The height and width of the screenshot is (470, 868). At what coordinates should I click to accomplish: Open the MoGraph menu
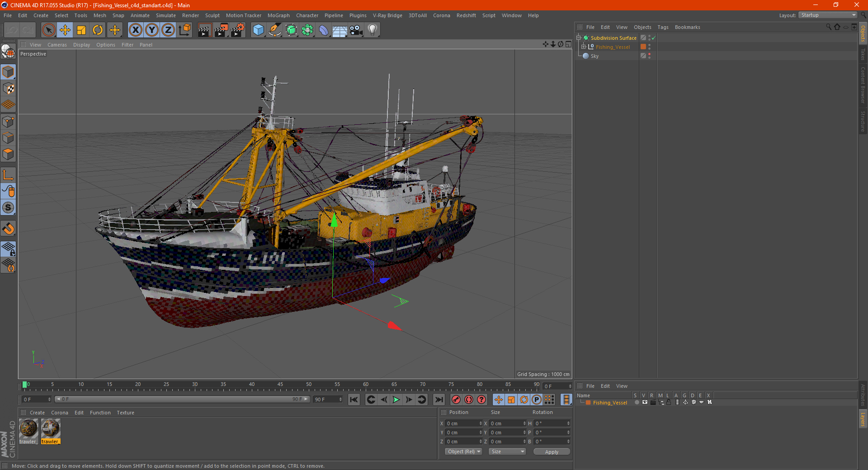[x=278, y=15]
